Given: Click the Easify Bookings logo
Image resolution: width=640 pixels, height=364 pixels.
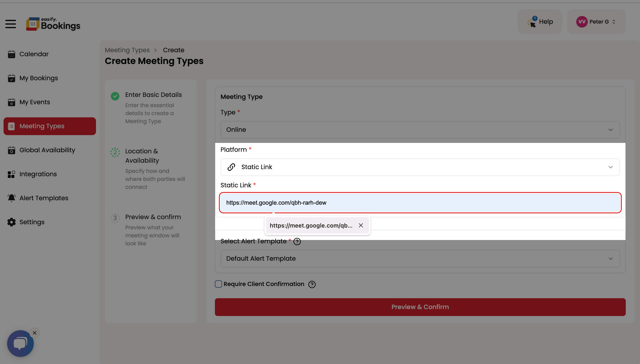Looking at the screenshot, I should [x=53, y=24].
